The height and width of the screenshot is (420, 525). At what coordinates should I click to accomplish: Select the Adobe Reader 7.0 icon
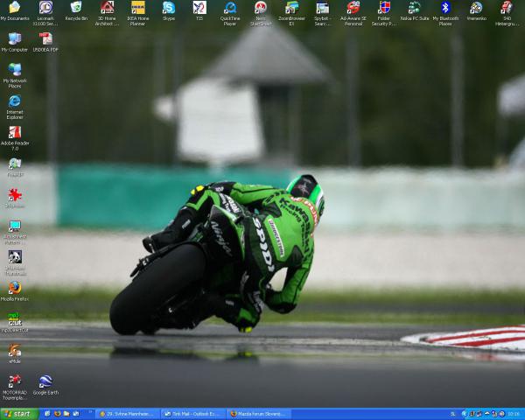tap(15, 133)
